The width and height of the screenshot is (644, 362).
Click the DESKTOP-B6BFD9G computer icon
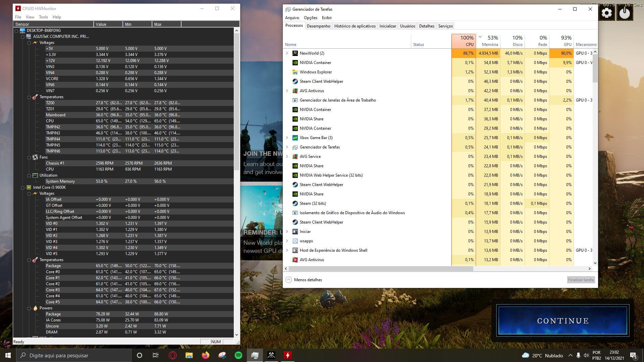click(x=22, y=31)
